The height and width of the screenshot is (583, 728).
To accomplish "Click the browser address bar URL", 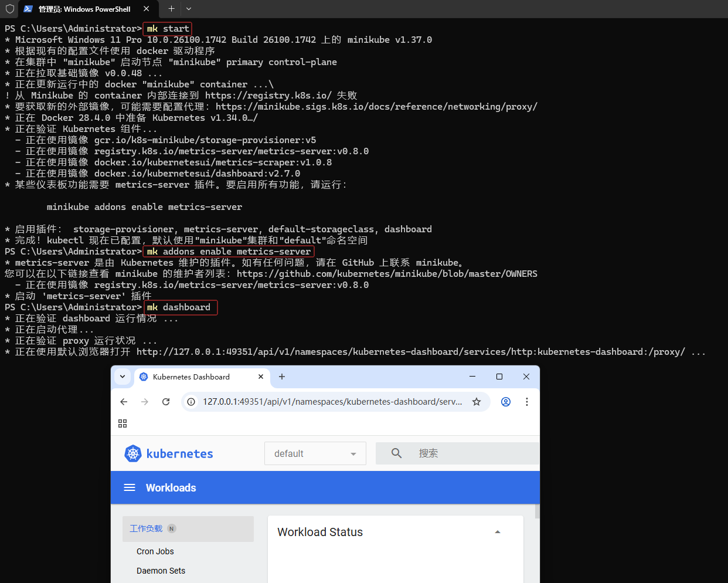I will [x=332, y=402].
